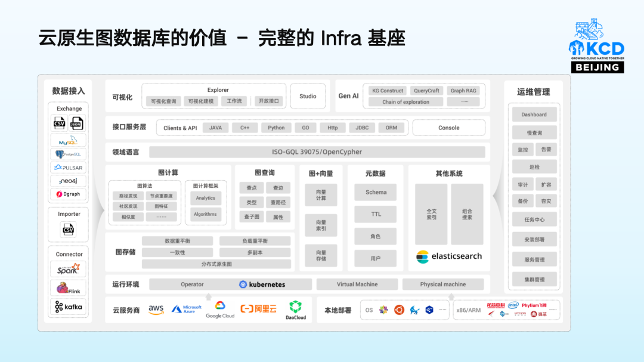Select the Dgraph logo
This screenshot has width=644, height=362.
[68, 194]
